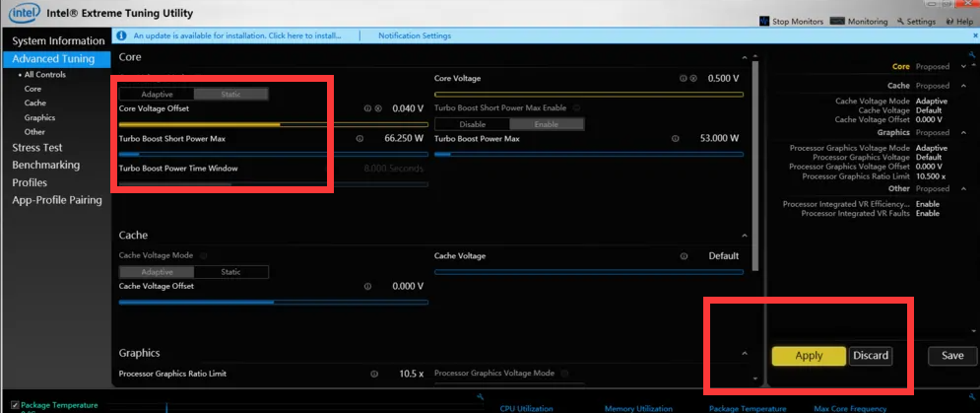Click the Core Voltage slider bar

pos(589,95)
